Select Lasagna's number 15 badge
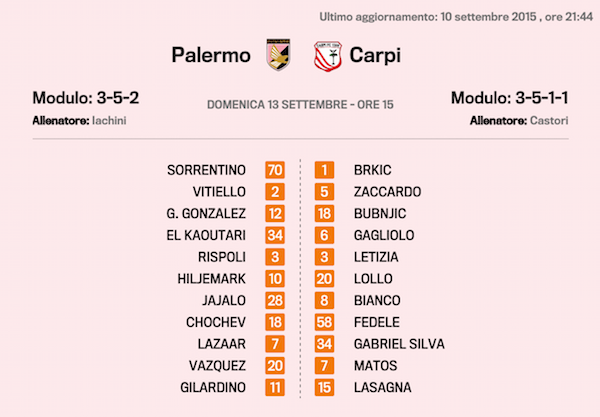The image size is (600, 417). tap(326, 387)
